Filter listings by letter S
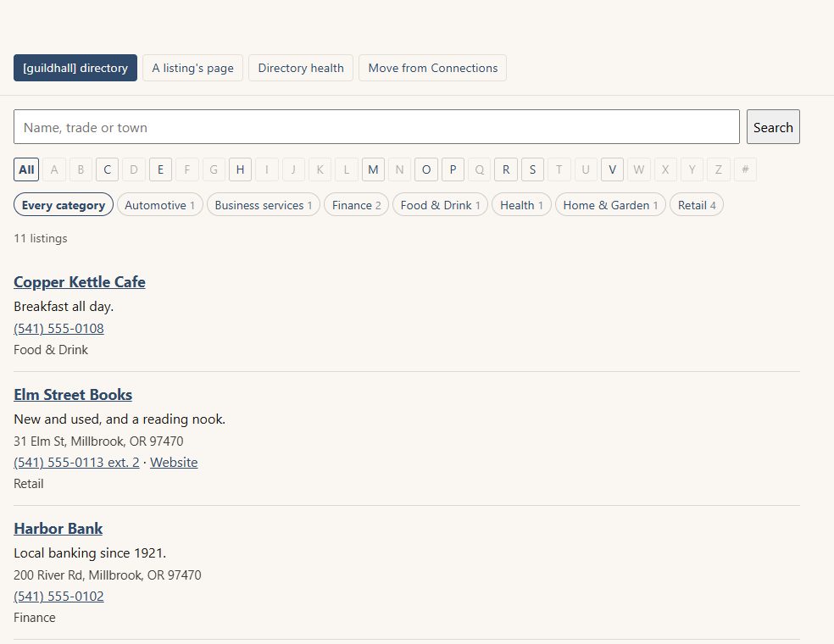834x644 pixels. click(x=532, y=169)
